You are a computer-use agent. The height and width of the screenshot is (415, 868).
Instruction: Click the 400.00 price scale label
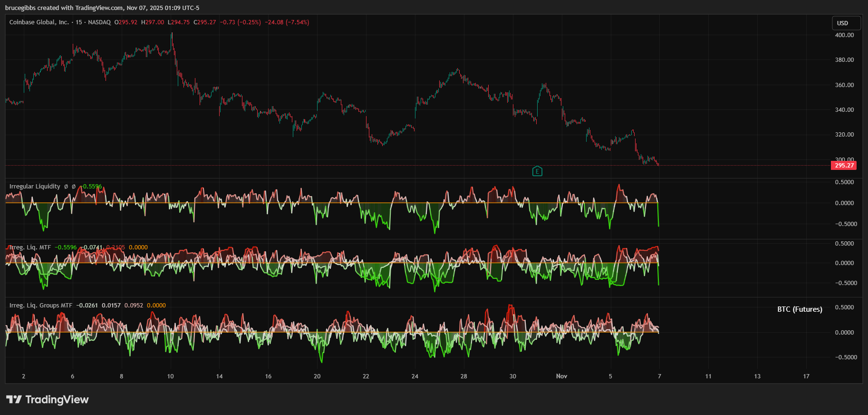(844, 35)
